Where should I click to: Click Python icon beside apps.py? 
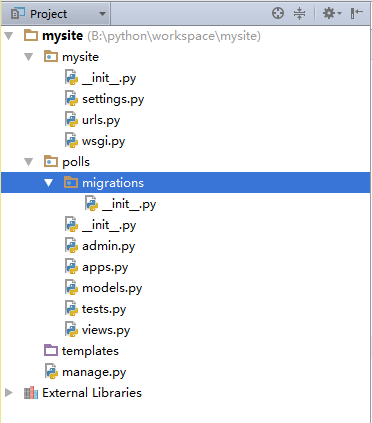pyautogui.click(x=71, y=267)
